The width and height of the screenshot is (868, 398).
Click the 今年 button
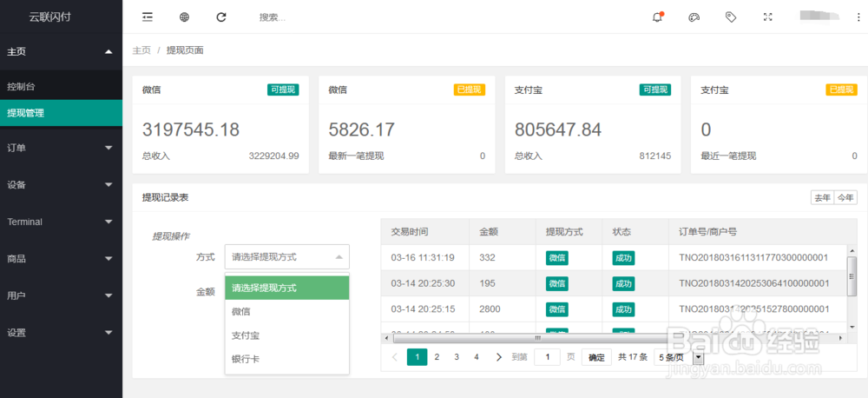(x=845, y=198)
